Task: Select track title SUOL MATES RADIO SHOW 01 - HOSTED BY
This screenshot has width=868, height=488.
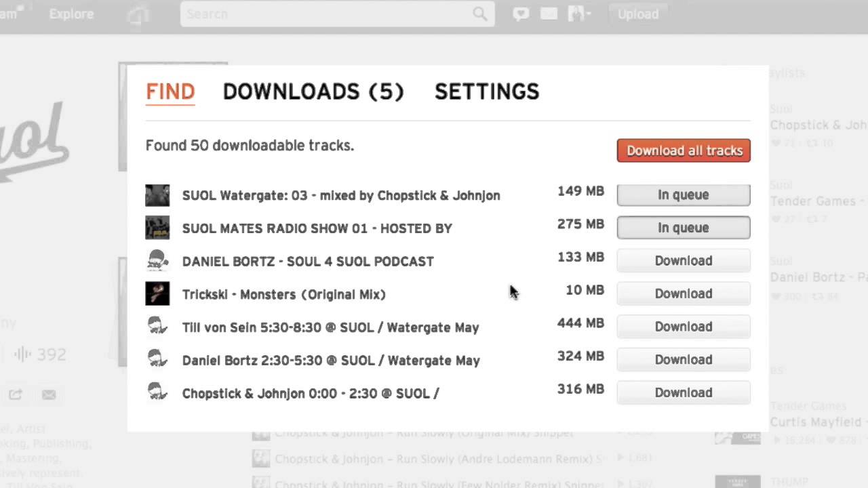Action: (317, 228)
